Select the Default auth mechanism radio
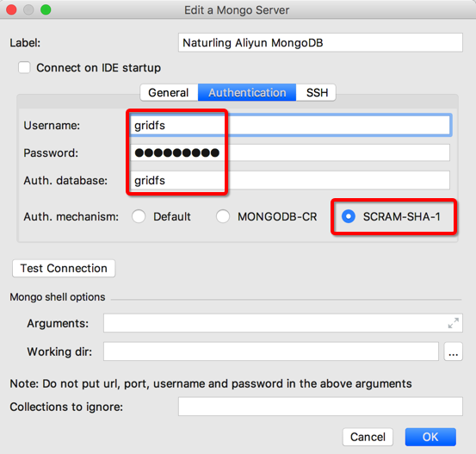This screenshot has height=454, width=476. point(139,217)
